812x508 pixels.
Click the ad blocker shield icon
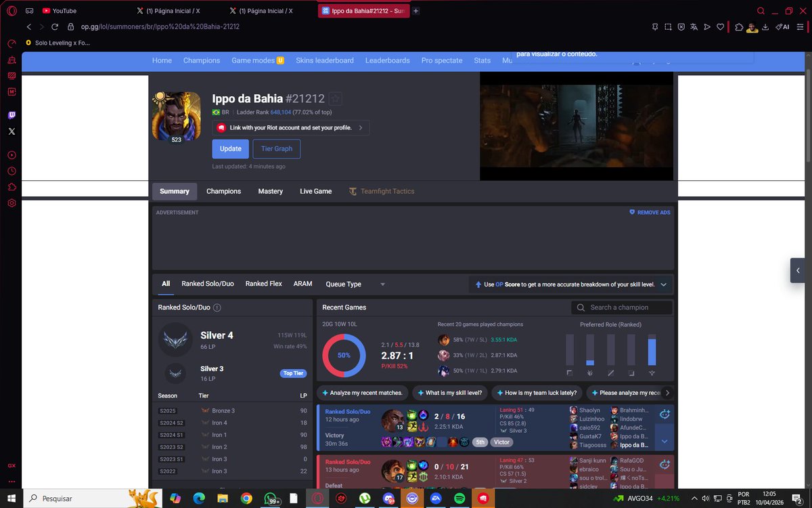click(x=681, y=26)
